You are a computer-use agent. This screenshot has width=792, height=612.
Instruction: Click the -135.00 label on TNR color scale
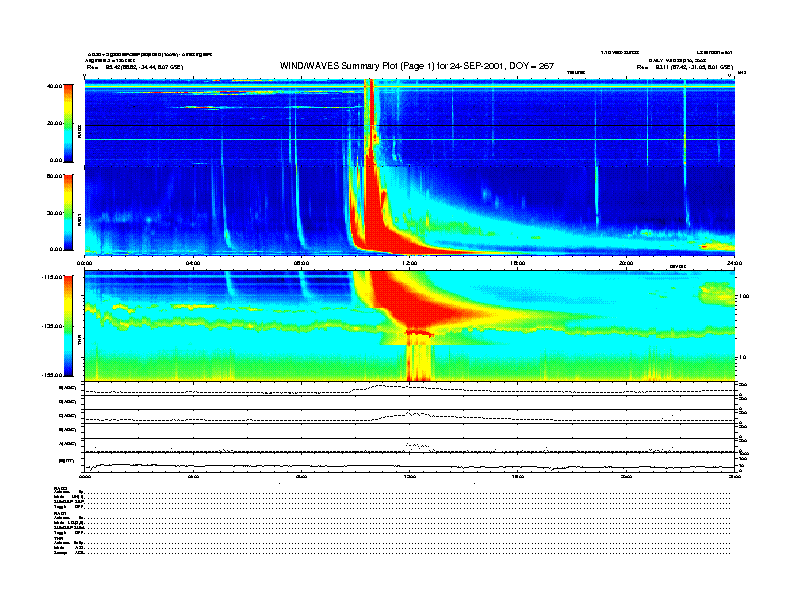[52, 326]
